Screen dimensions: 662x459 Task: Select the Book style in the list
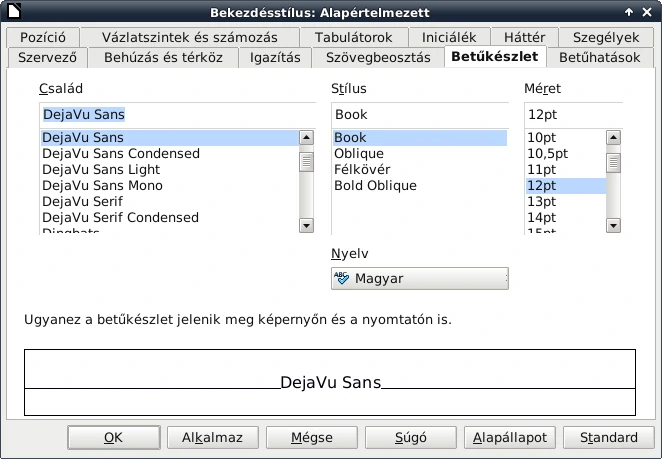pyautogui.click(x=420, y=138)
